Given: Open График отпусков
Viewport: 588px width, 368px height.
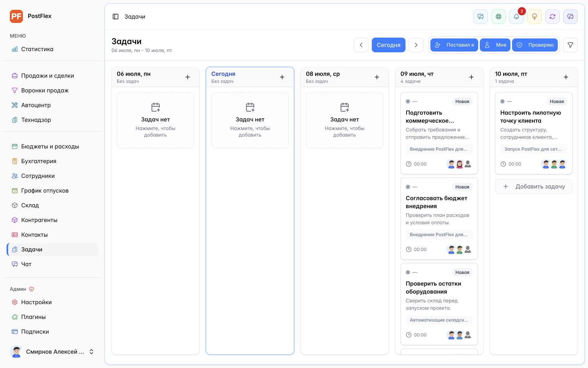Looking at the screenshot, I should [x=52, y=191].
